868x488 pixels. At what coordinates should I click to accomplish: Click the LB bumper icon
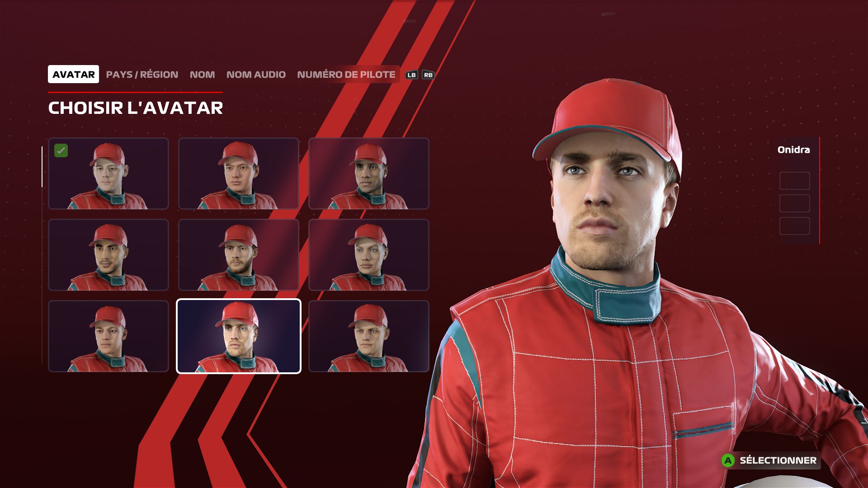[411, 75]
